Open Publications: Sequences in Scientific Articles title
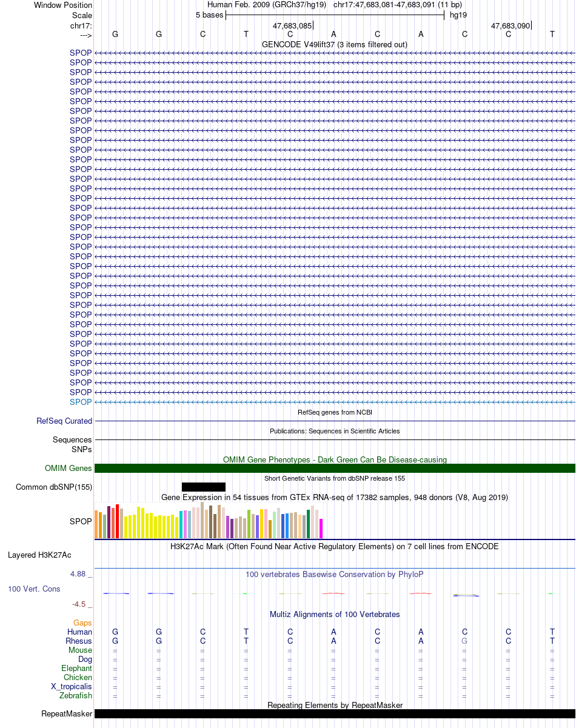 [x=335, y=431]
